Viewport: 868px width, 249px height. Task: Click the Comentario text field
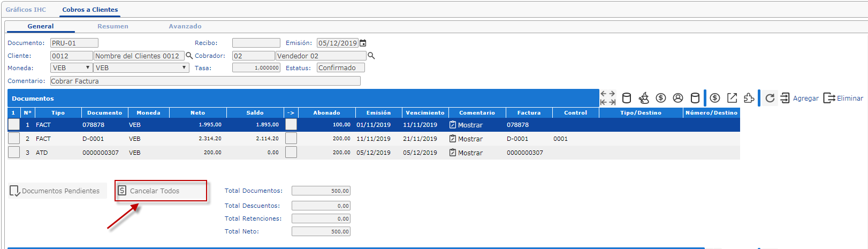(205, 81)
